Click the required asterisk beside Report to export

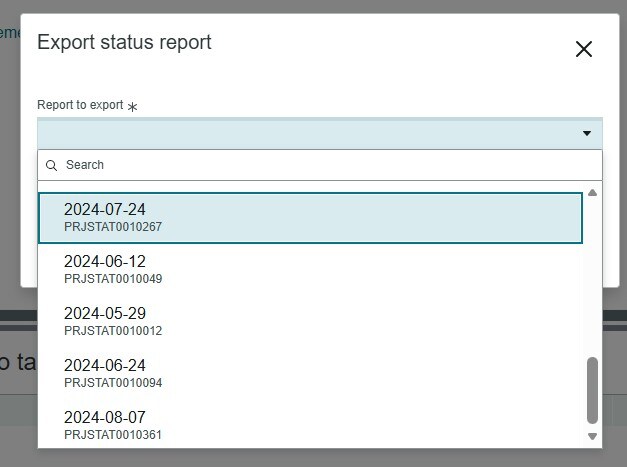coord(132,107)
